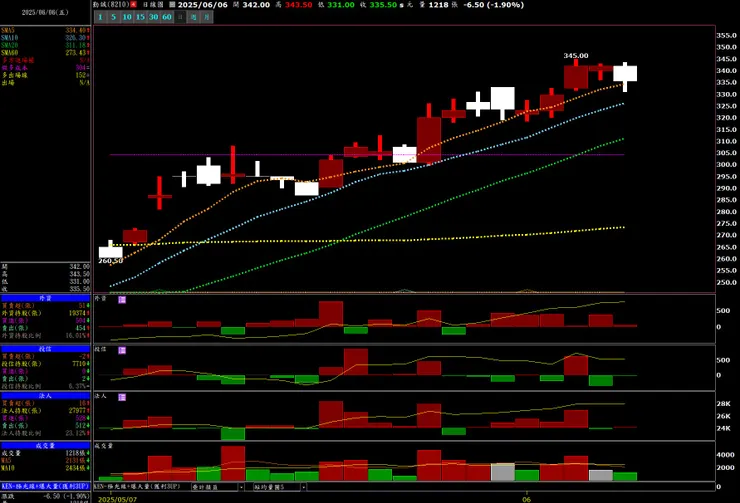This screenshot has width=740, height=503.
Task: Open the 短均量圖5 dropdown arrow
Action: 303,486
